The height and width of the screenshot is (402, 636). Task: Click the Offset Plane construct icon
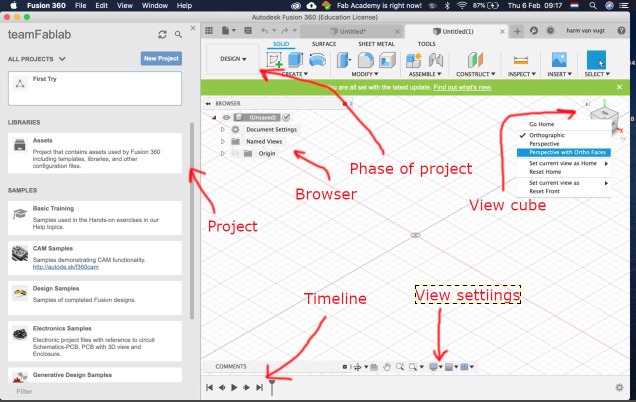(475, 60)
